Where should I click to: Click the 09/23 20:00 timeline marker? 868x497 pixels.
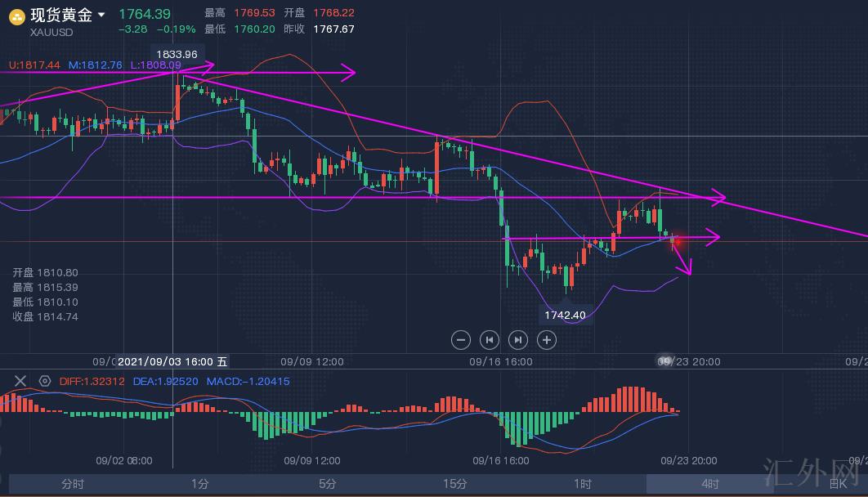click(689, 361)
